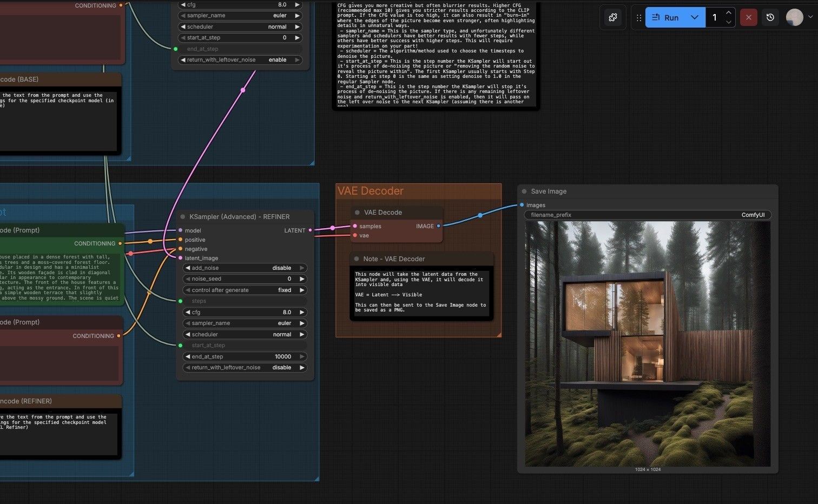This screenshot has width=818, height=504.
Task: Open scheduler normal combo in REFINER node
Action: point(245,334)
